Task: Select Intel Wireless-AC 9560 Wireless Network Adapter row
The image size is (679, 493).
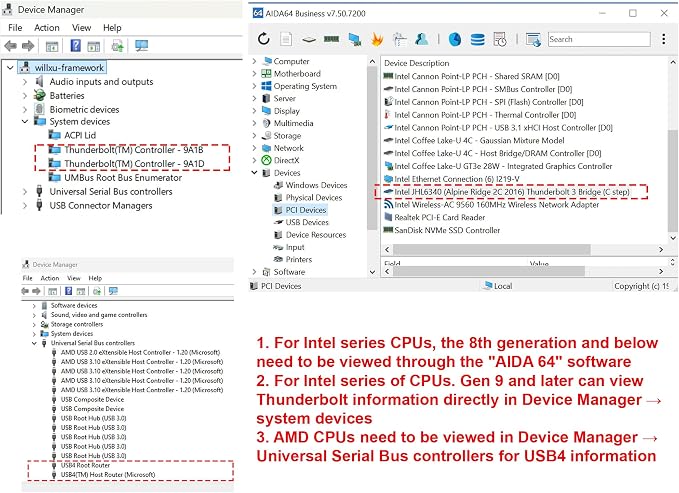Action: pos(497,204)
